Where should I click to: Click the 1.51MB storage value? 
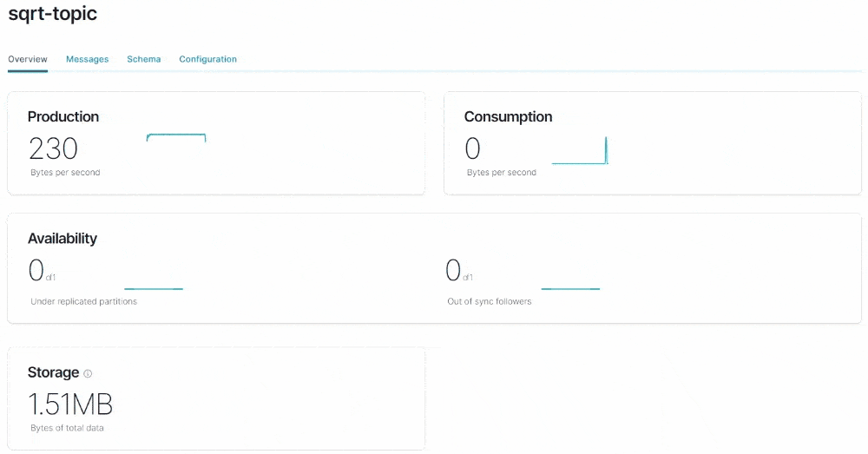coord(70,405)
